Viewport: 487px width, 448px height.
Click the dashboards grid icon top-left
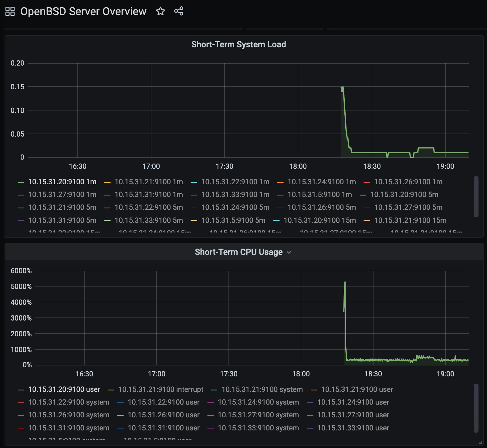pos(10,11)
